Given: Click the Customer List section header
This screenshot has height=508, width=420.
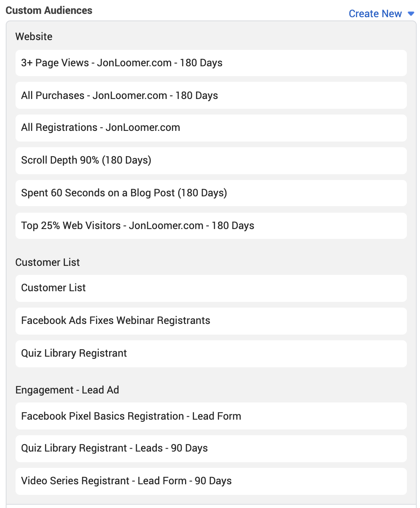Looking at the screenshot, I should click(x=47, y=262).
